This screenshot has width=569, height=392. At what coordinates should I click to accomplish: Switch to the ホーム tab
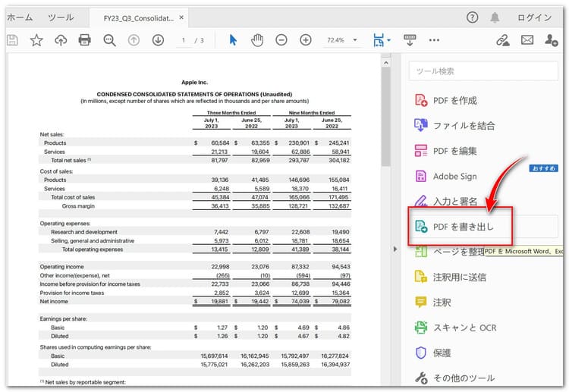point(20,17)
